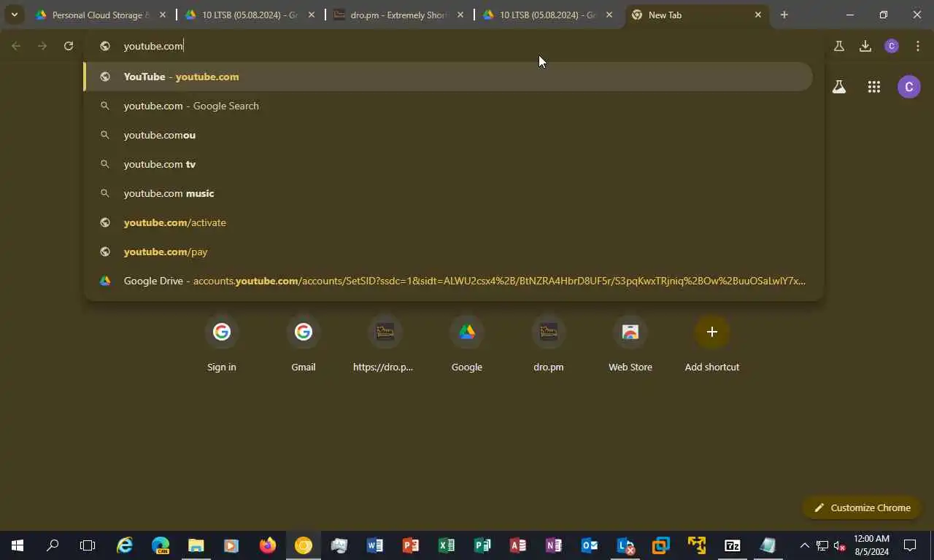Reload the current page
The width and height of the screenshot is (934, 560).
point(68,46)
